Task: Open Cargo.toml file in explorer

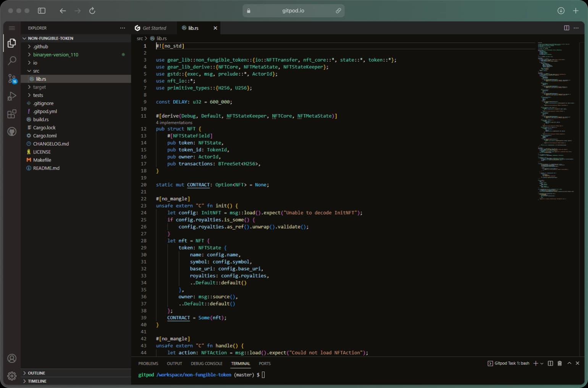Action: click(45, 136)
